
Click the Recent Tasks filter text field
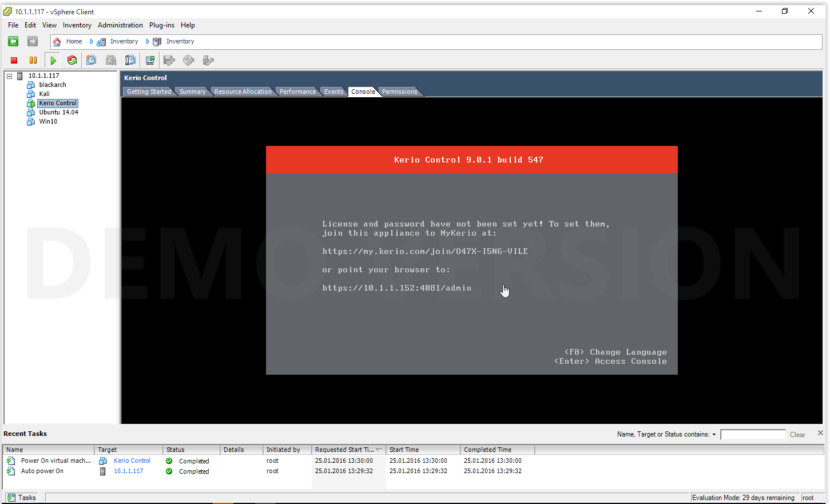753,435
